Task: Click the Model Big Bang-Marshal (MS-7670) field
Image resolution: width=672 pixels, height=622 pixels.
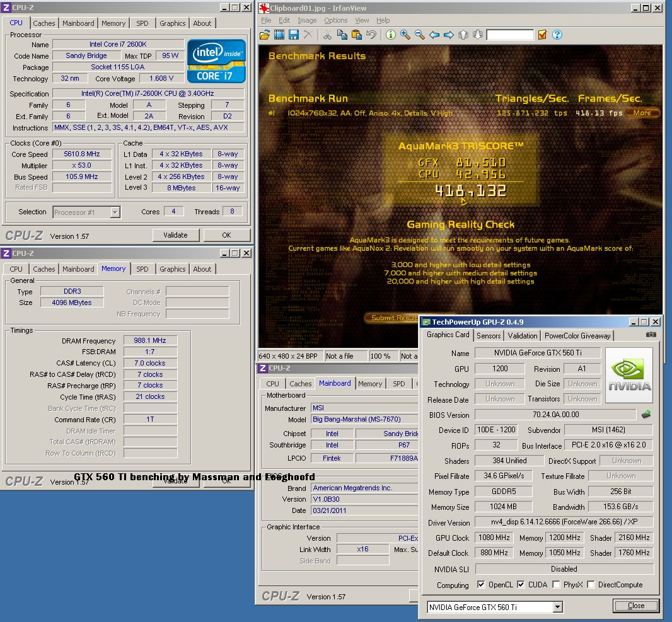Action: click(364, 419)
